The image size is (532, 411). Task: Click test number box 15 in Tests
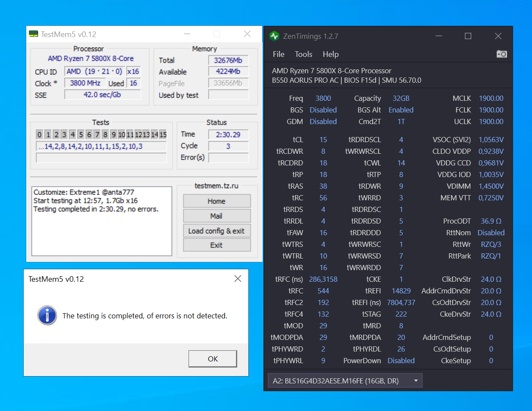(x=163, y=134)
